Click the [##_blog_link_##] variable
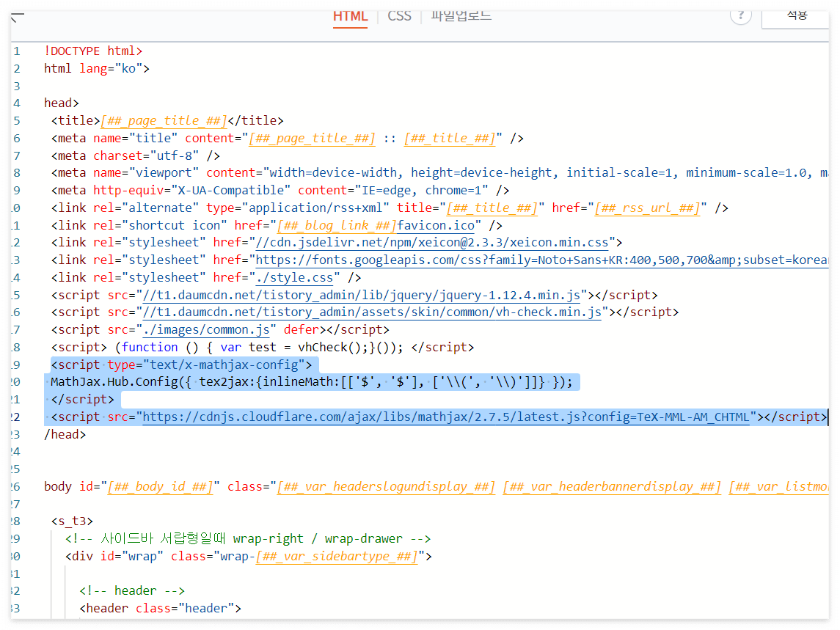Image resolution: width=840 pixels, height=630 pixels. [337, 226]
